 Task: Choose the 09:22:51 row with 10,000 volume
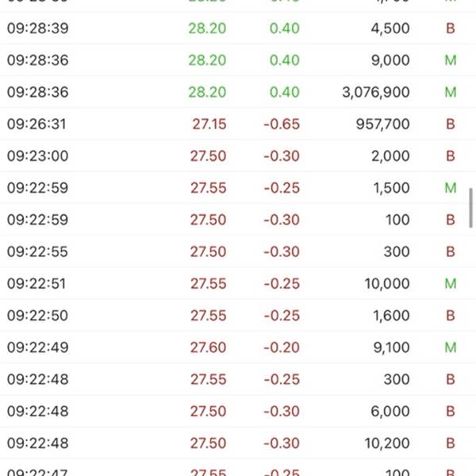point(238,283)
